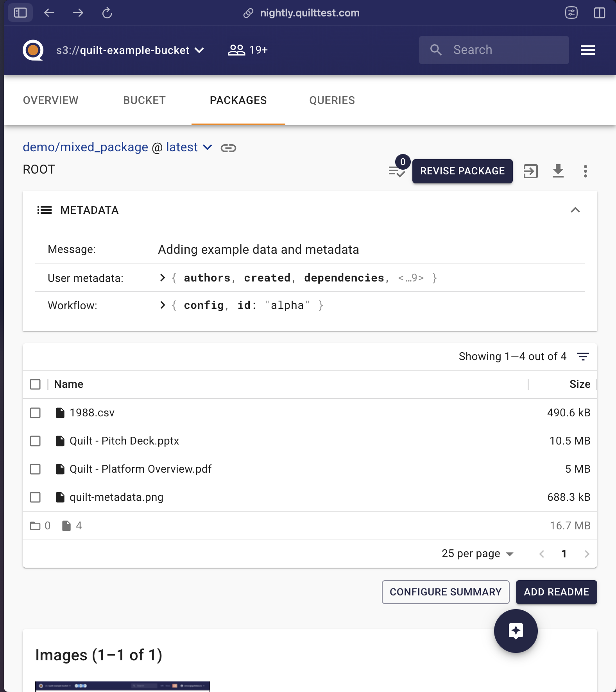This screenshot has height=692, width=616.
Task: Check the box for Quilt - Pitch Deck.pptx
Action: (35, 441)
